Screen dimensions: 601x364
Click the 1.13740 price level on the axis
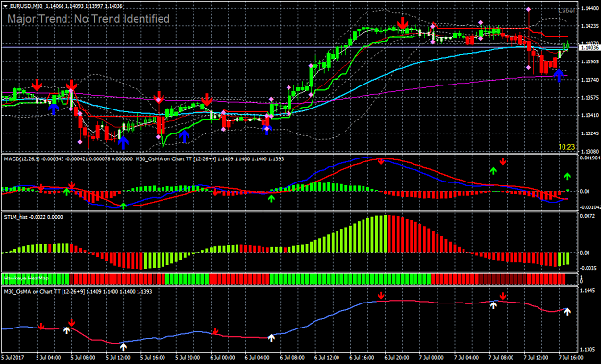[589, 80]
